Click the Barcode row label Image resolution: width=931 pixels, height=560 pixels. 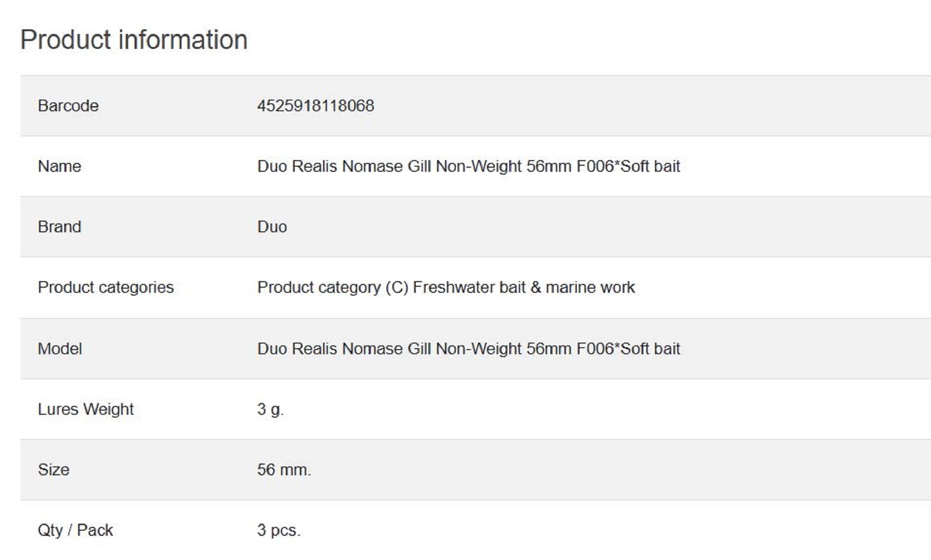pos(68,106)
